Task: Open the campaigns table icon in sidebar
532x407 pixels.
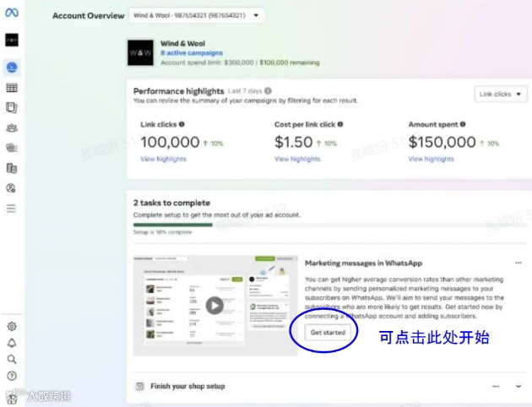Action: 12,88
